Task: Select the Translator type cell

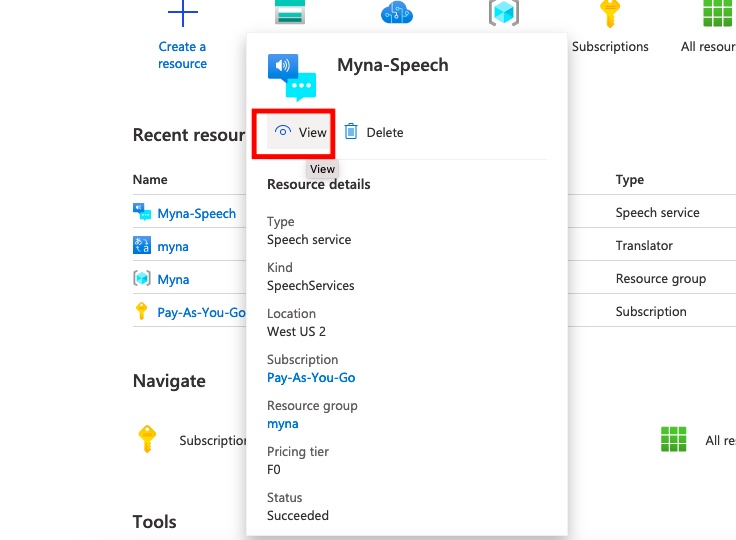Action: coord(644,246)
